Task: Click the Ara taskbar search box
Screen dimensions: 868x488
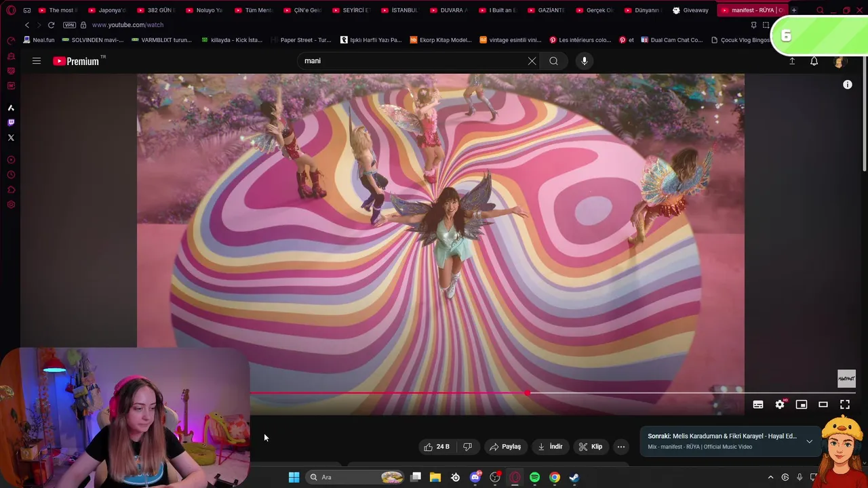Action: point(356,477)
